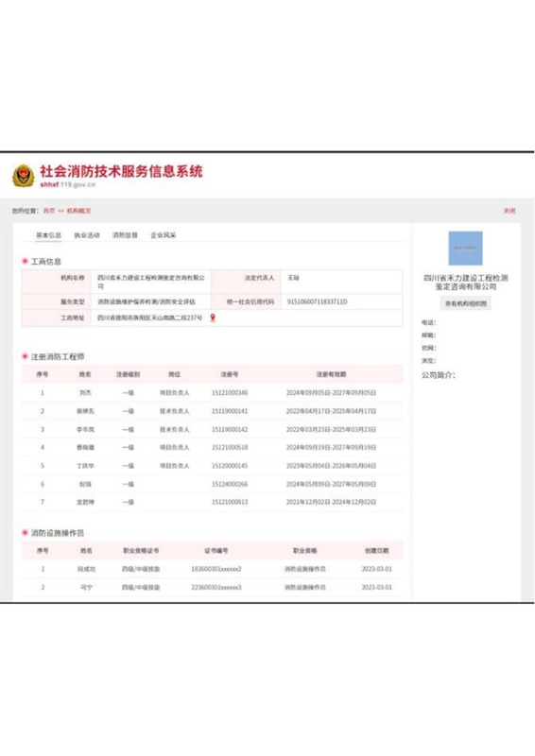Screen dimensions: 535x756
Task: Click the red 关闭 link
Action: point(509,211)
